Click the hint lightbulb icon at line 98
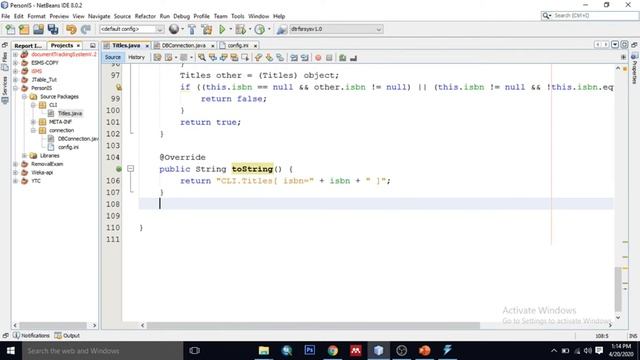Screen dimensions: 640x360 click(119, 87)
